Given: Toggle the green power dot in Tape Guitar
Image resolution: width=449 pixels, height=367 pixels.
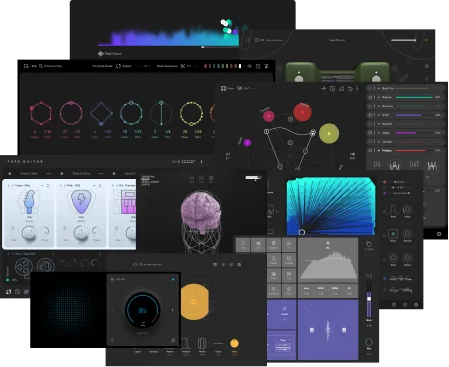Looking at the screenshot, I should point(8,280).
